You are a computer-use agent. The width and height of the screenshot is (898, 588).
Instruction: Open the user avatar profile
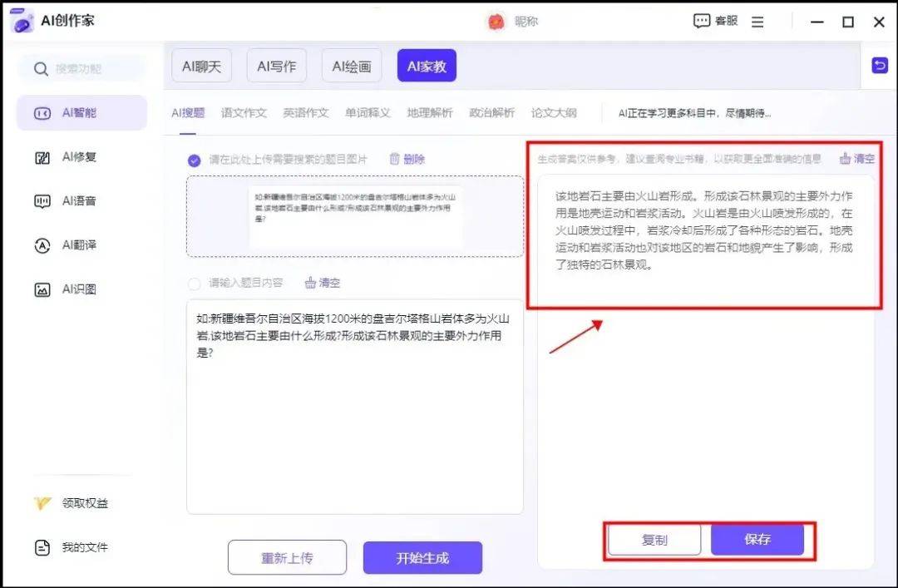496,22
